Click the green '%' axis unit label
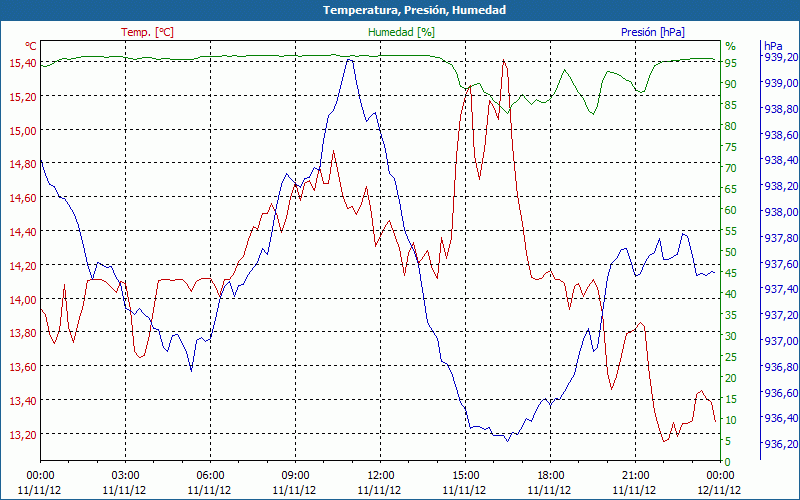 (731, 46)
